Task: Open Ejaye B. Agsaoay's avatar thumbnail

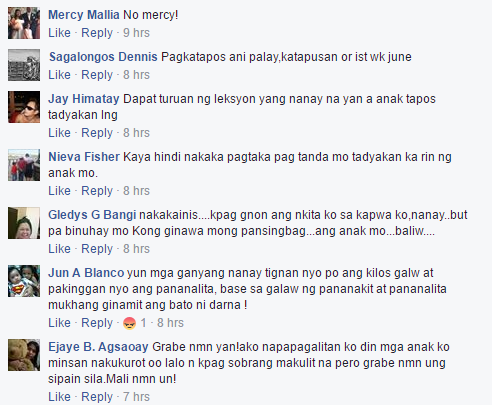Action: [24, 355]
